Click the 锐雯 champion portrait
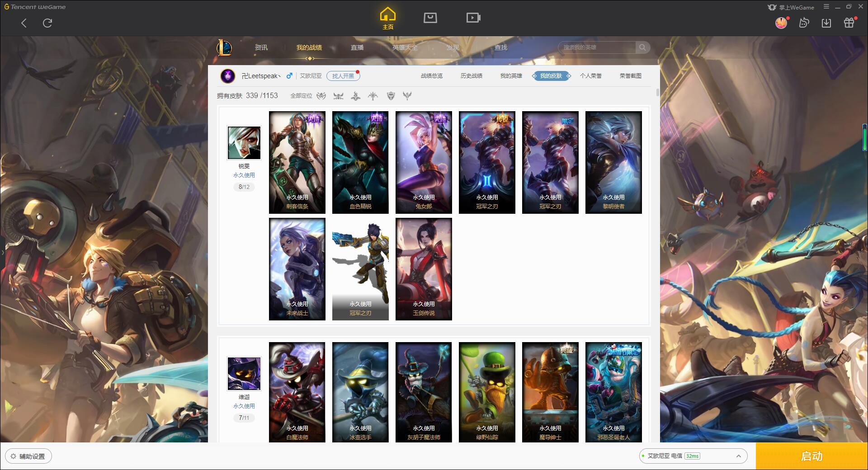 pos(244,143)
